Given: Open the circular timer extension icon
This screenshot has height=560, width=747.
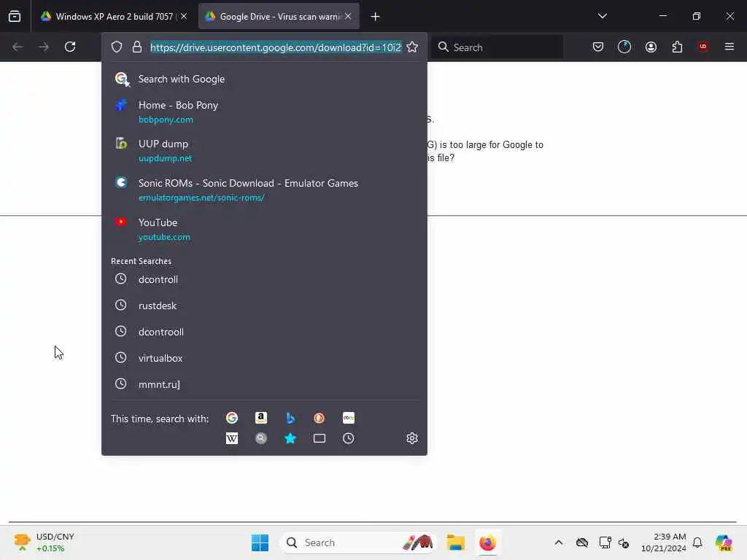Looking at the screenshot, I should pyautogui.click(x=624, y=47).
